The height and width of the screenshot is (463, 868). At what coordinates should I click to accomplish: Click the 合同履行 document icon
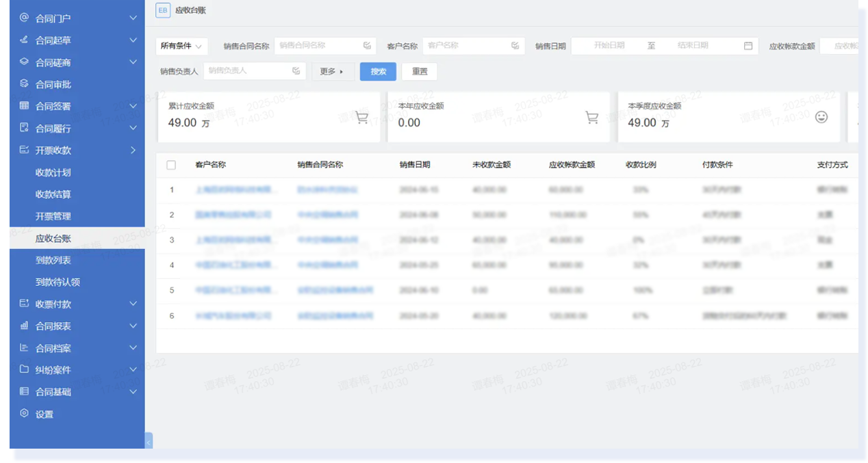pos(24,128)
